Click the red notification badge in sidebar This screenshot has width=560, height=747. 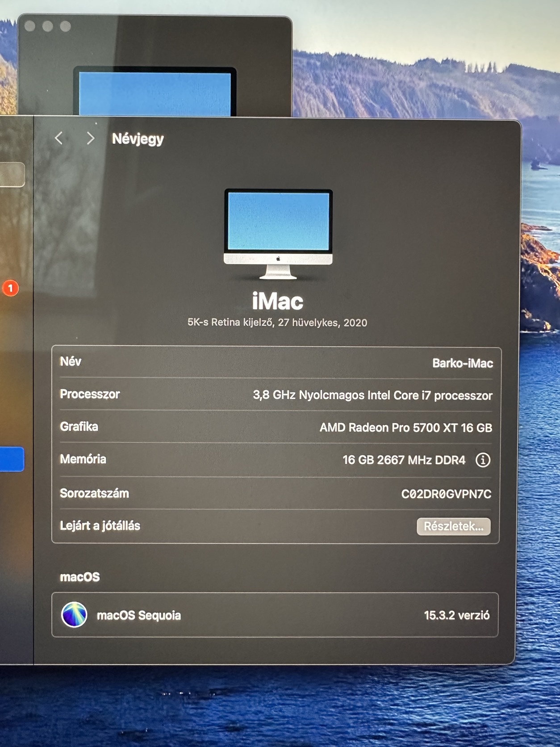[11, 288]
